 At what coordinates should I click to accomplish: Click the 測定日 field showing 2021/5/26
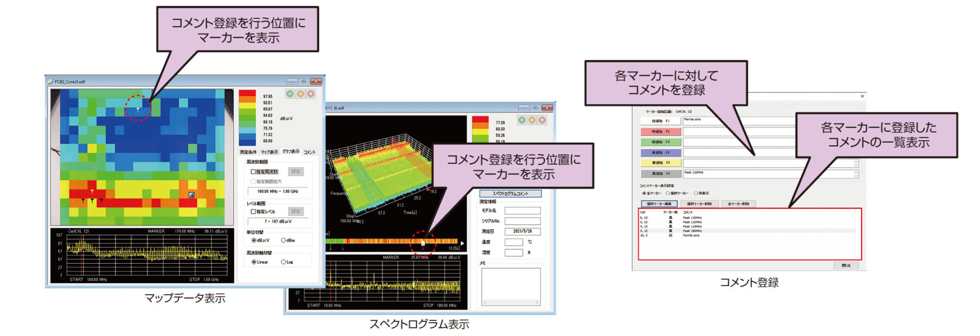coord(522,231)
